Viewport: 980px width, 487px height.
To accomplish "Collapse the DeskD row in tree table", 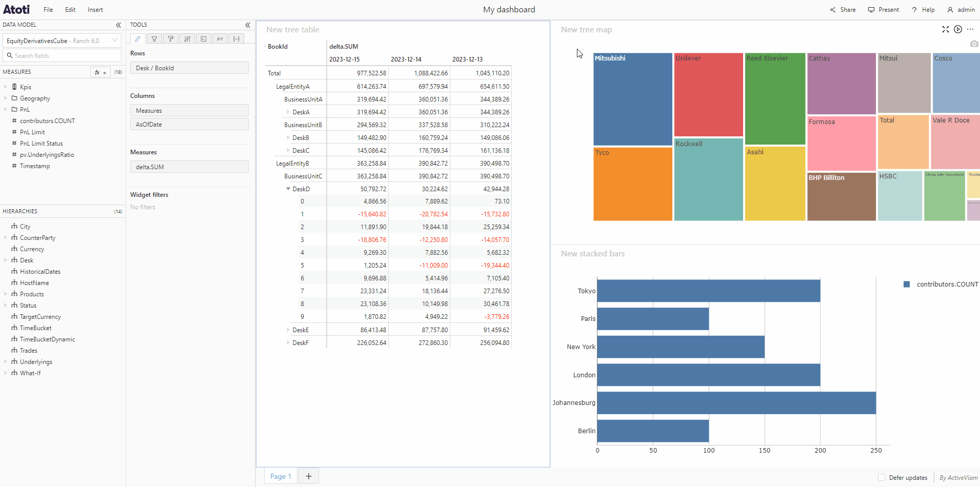I will (288, 189).
